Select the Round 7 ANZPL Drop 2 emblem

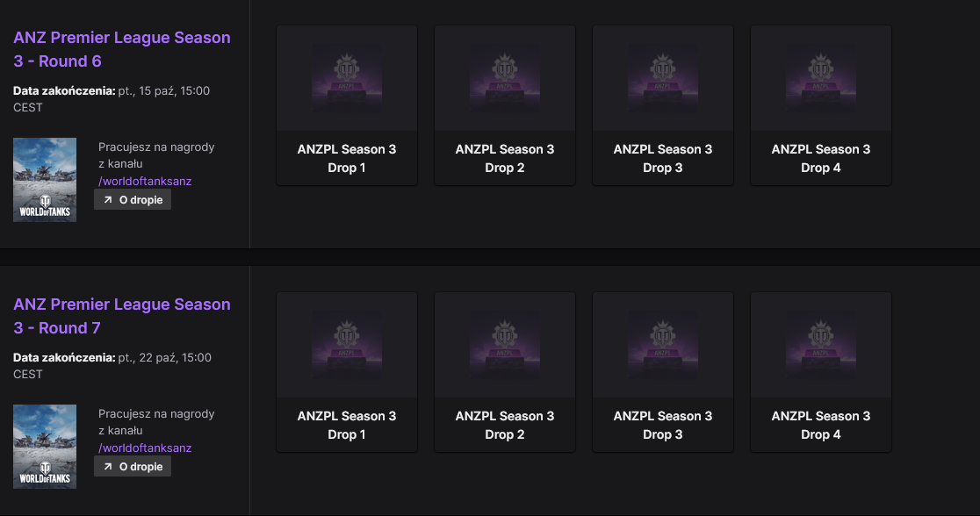click(x=505, y=345)
